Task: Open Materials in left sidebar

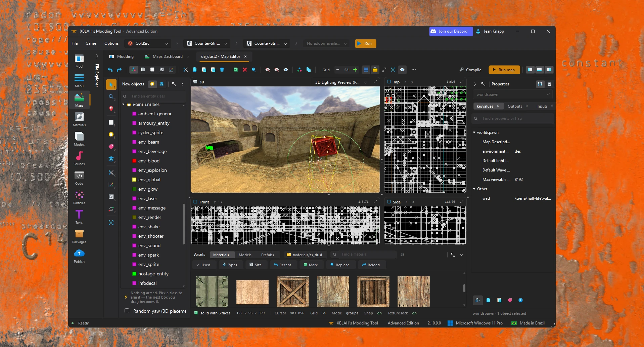Action: (x=79, y=119)
